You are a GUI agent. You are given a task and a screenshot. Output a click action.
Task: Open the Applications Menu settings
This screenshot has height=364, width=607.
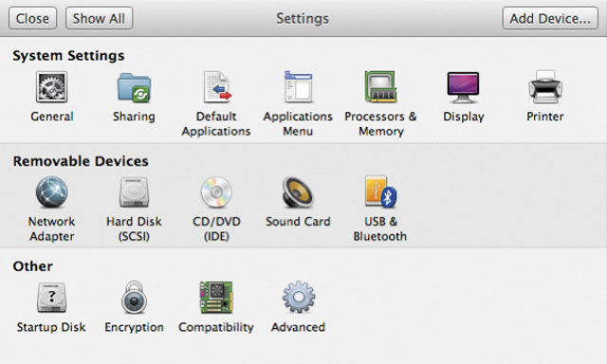coord(298,86)
